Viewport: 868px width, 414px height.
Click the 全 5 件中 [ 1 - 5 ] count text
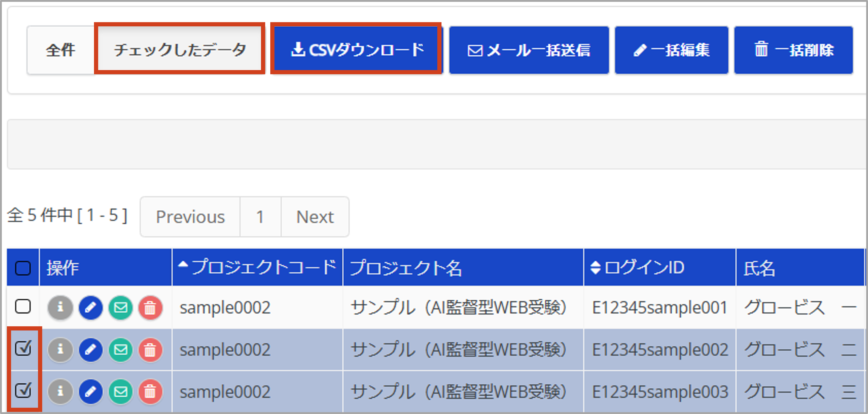coord(67,216)
